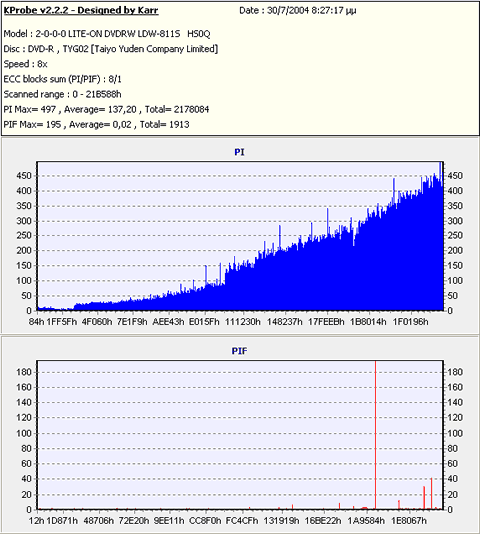Click the Scanned range line

pyautogui.click(x=62, y=94)
